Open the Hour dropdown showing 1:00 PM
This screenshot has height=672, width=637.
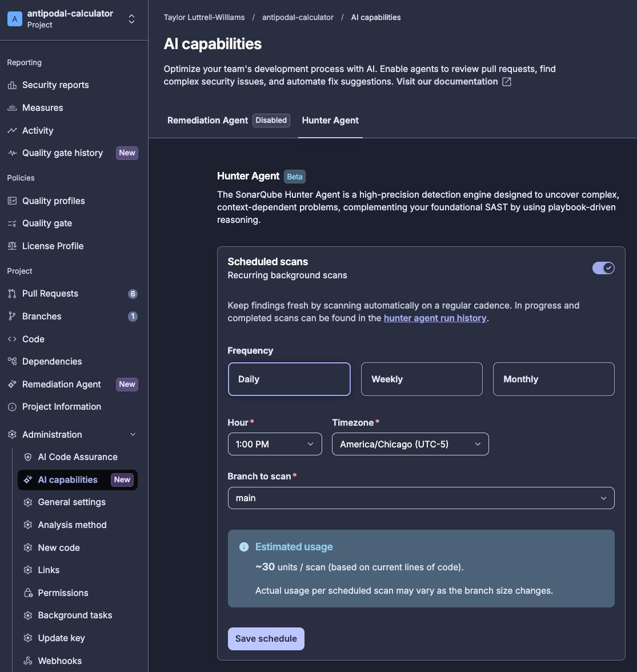pos(275,444)
